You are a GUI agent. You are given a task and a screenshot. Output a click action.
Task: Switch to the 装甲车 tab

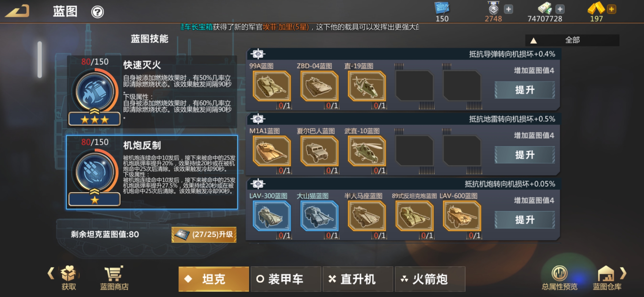(x=286, y=279)
